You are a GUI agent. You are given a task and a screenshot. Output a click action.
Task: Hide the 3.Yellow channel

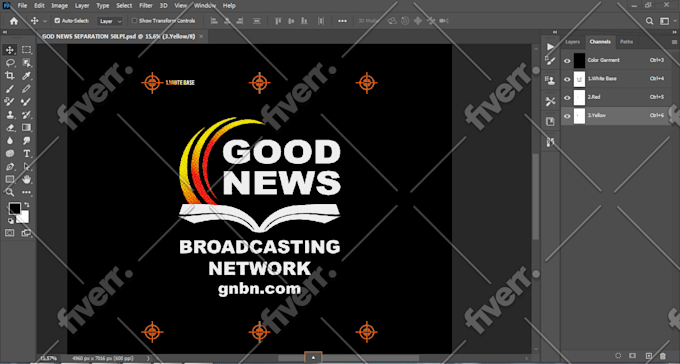click(x=567, y=116)
